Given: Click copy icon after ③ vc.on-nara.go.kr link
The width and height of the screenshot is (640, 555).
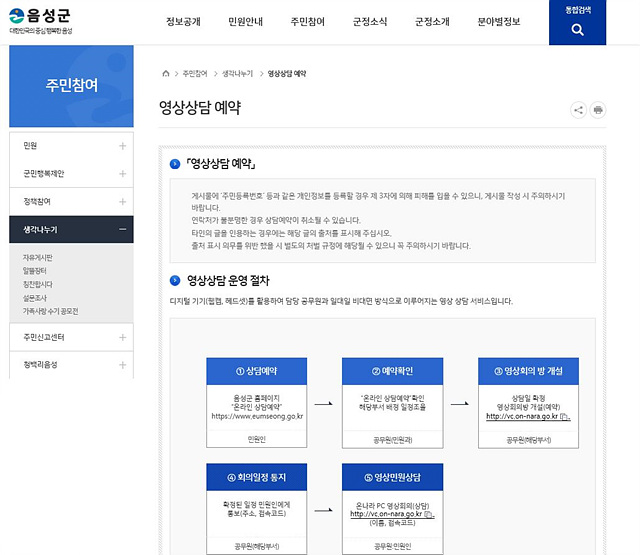Looking at the screenshot, I should (564, 417).
